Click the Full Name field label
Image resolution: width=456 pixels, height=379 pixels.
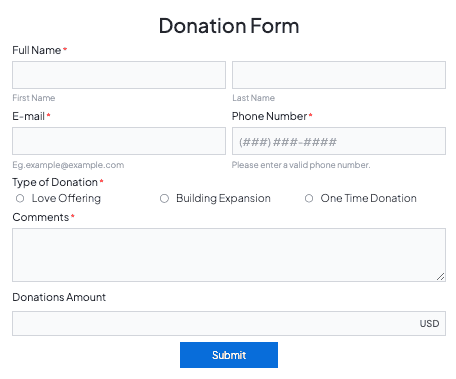[37, 50]
